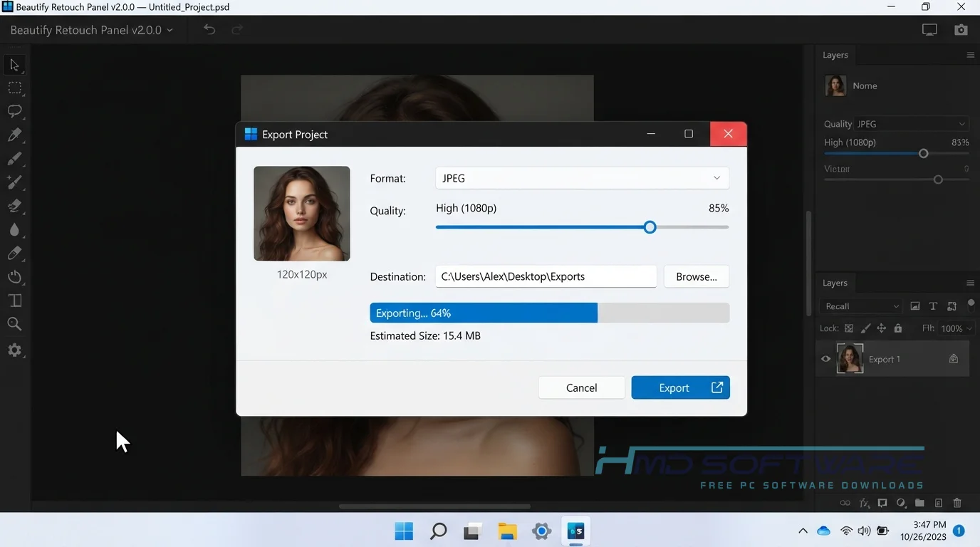Viewport: 980px width, 547px height.
Task: Open File Explorer from the taskbar
Action: pos(507,531)
